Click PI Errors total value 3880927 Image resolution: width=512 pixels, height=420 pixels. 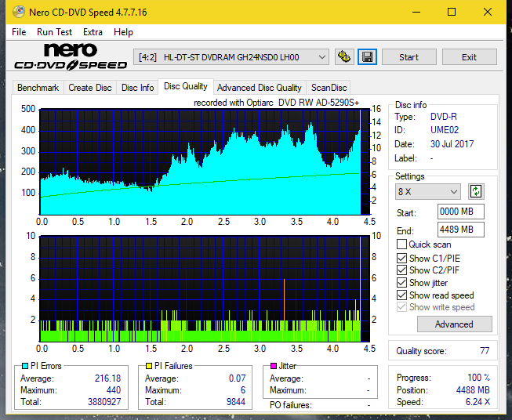click(104, 402)
